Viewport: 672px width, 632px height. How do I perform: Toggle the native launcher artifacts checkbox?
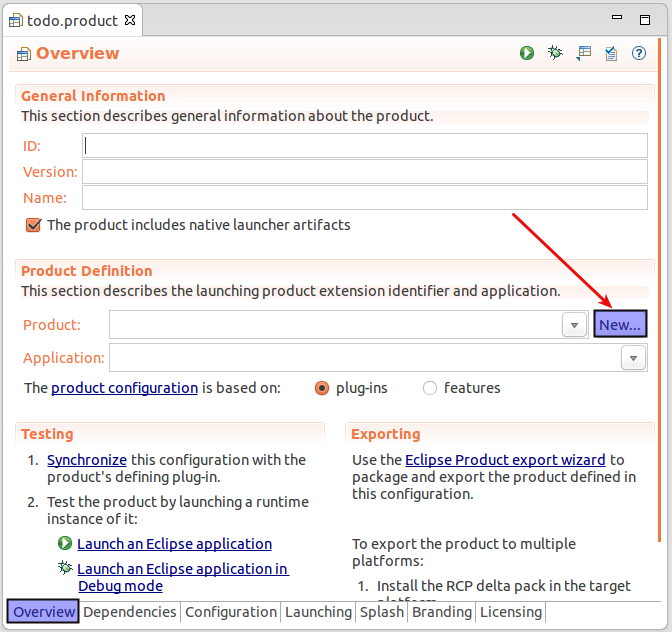tap(33, 225)
